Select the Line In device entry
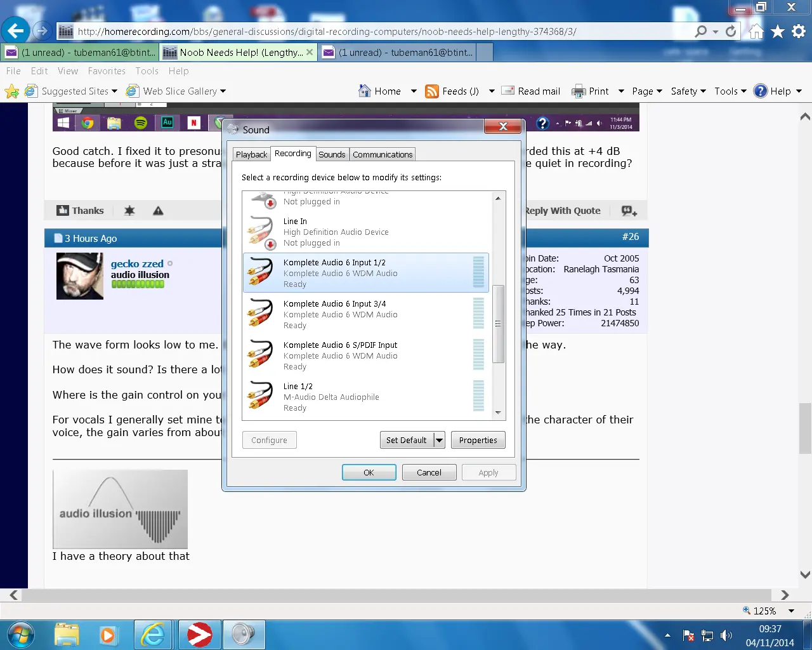812x650 pixels. click(x=365, y=232)
